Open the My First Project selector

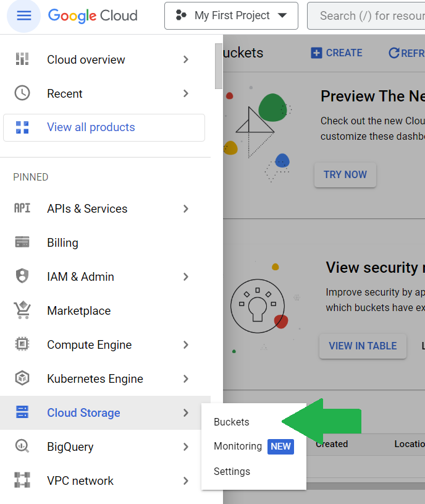pos(231,15)
